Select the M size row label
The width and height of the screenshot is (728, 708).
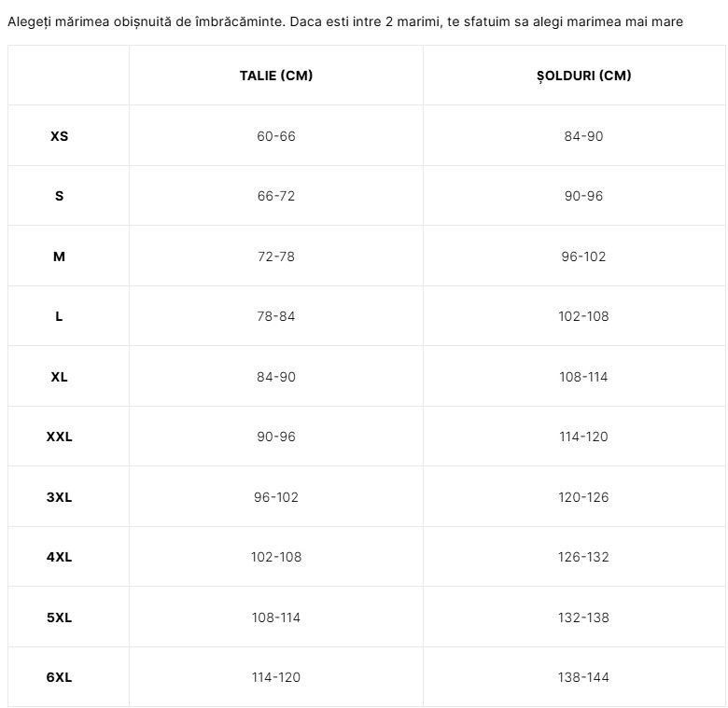point(59,257)
